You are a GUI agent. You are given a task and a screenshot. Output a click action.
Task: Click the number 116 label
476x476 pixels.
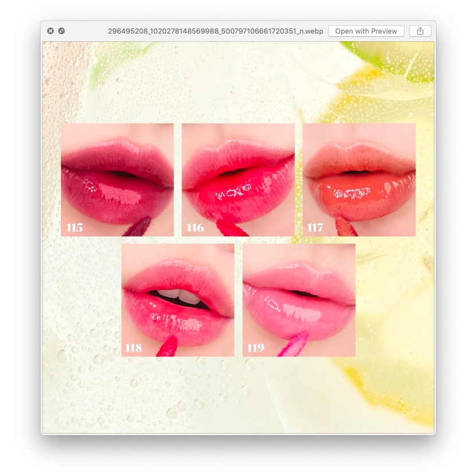tap(196, 228)
